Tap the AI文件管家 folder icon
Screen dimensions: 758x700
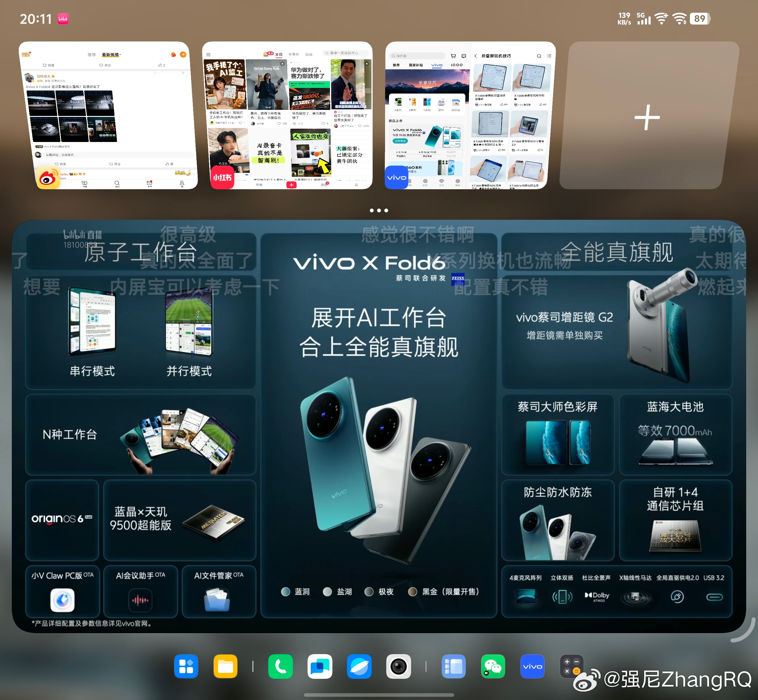pos(217,600)
